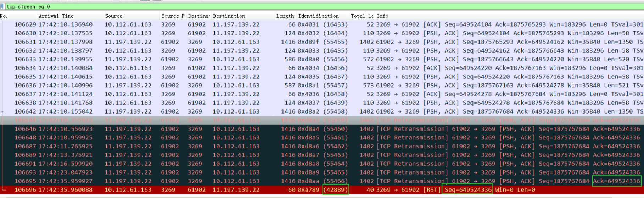Click the Total Length column header
Viewport: 644px width, 198px height.
pos(362,16)
